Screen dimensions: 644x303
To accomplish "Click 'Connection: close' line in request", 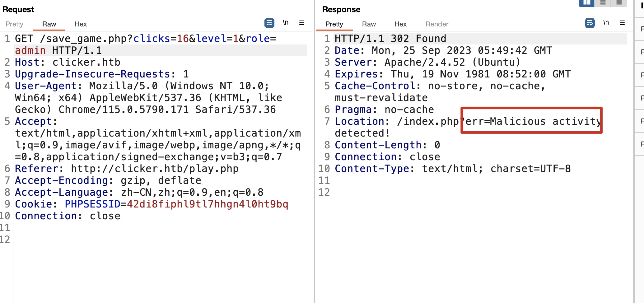I will coord(68,216).
